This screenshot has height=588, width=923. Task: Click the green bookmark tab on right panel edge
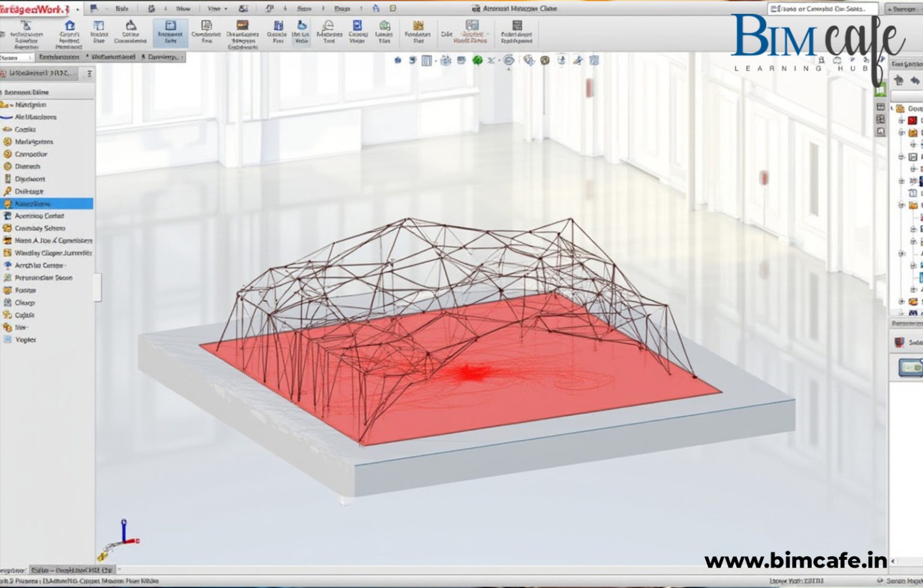point(880,91)
